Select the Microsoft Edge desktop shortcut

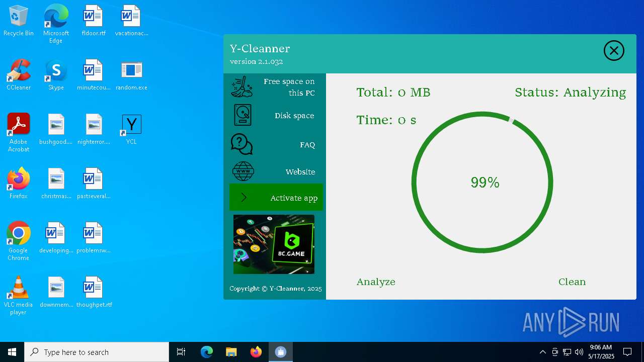click(56, 24)
